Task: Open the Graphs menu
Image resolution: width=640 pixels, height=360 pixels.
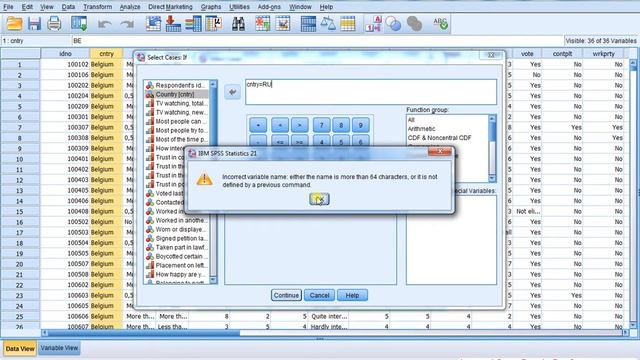Action: (x=211, y=7)
